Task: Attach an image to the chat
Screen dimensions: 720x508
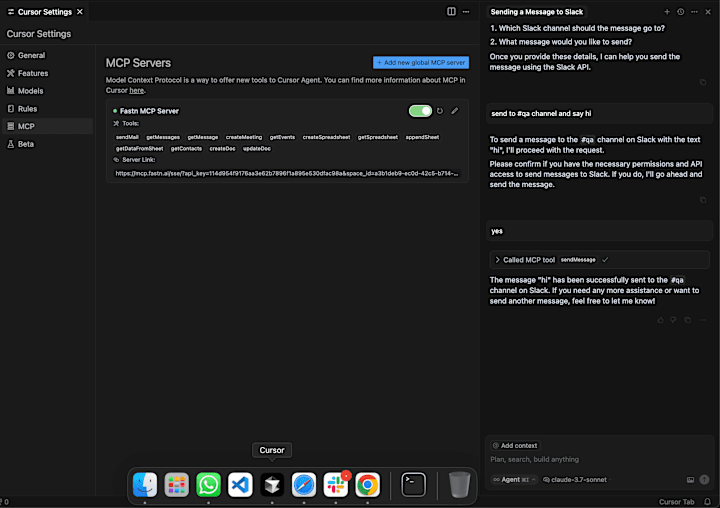Action: click(690, 480)
